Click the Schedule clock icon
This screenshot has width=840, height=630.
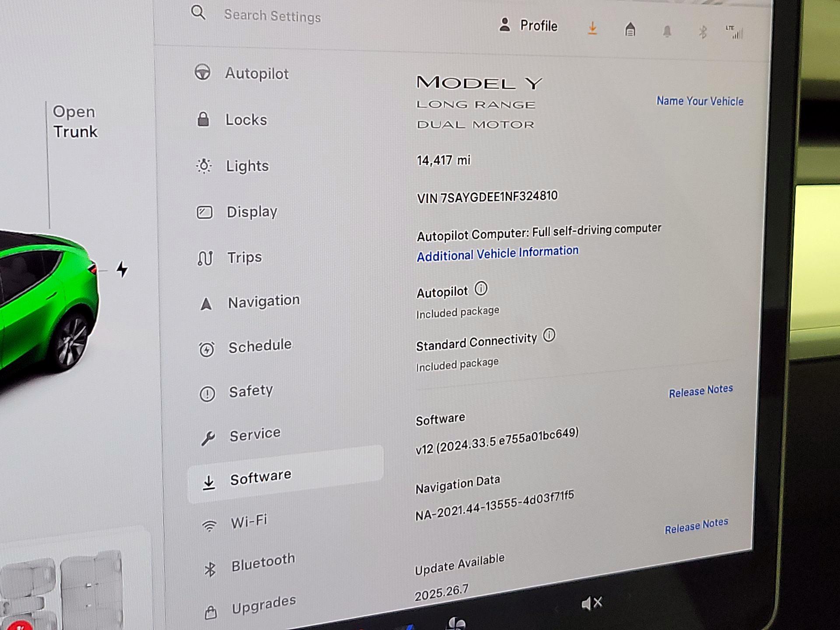click(x=206, y=349)
